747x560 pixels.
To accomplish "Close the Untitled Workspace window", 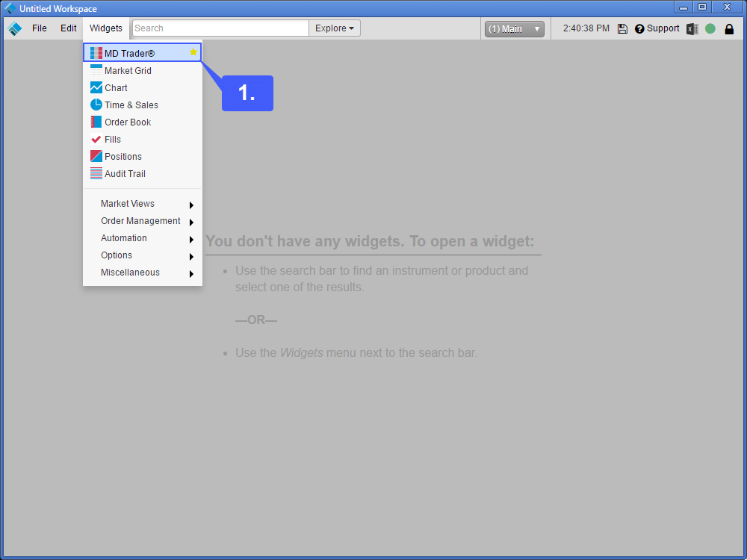I will [x=728, y=7].
